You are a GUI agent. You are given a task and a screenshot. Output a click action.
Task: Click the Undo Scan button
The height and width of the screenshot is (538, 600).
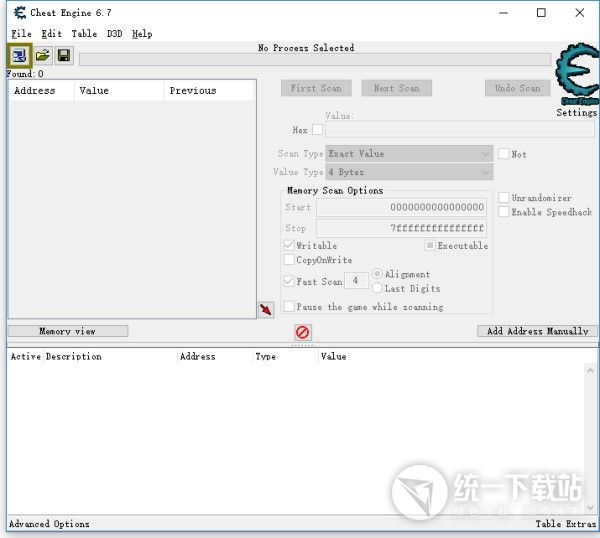click(x=517, y=88)
